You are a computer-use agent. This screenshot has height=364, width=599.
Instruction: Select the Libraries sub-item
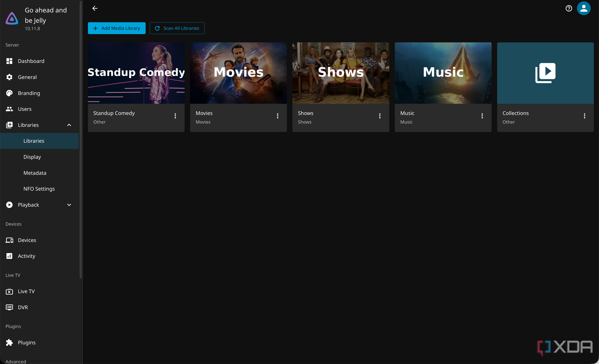click(39, 141)
